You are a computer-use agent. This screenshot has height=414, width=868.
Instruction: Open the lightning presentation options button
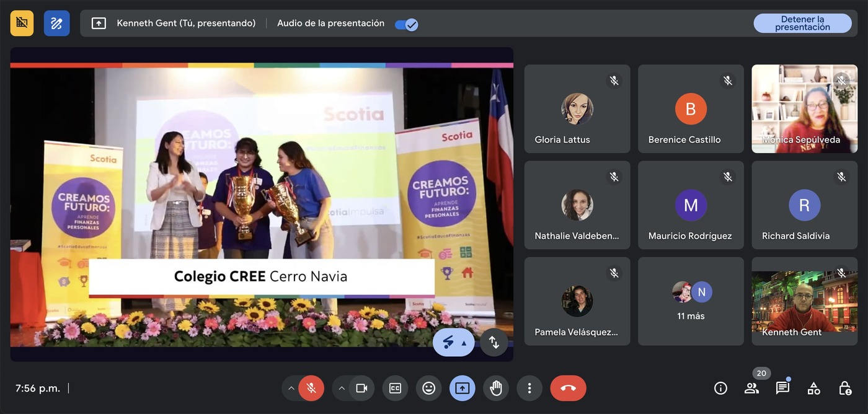click(453, 342)
